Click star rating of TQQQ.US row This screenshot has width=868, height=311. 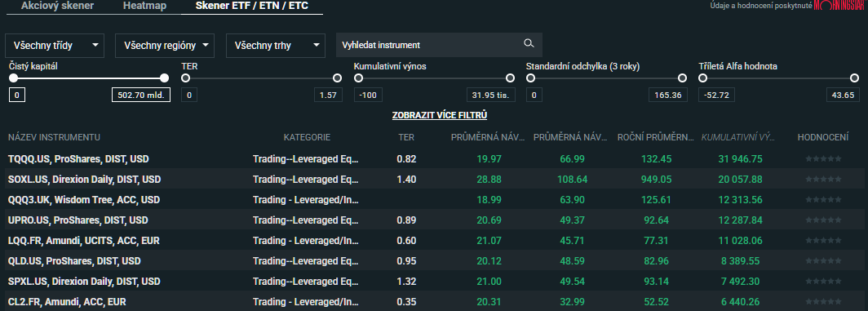coord(823,159)
